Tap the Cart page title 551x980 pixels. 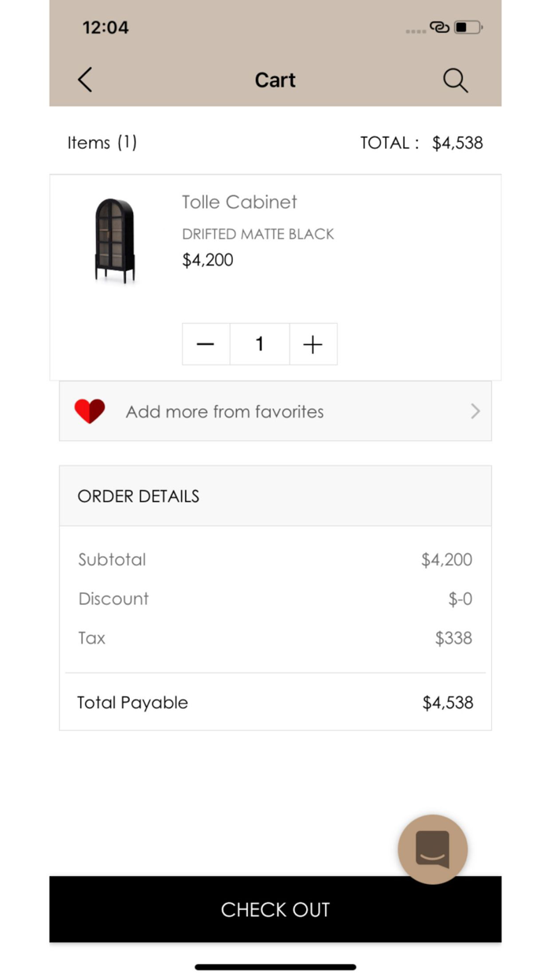coord(275,80)
